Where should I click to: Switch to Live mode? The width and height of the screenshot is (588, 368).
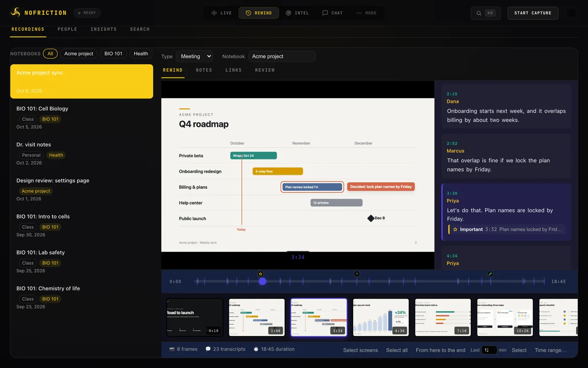tap(221, 13)
